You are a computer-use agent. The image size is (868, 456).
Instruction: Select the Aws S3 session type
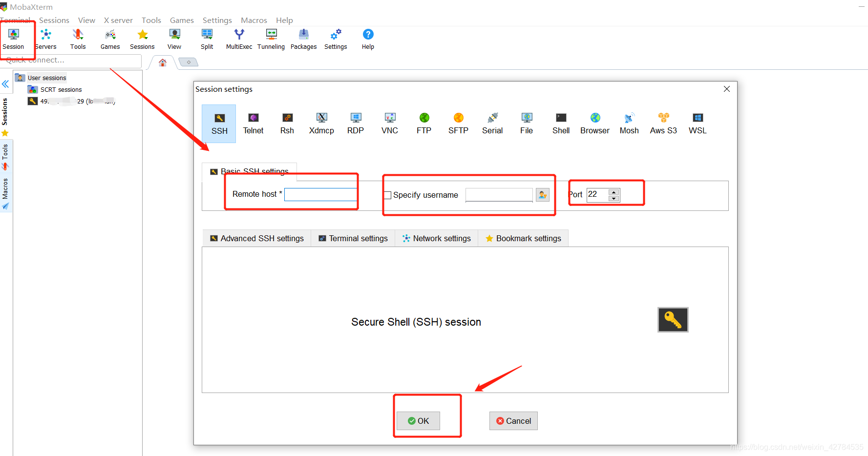click(x=663, y=124)
